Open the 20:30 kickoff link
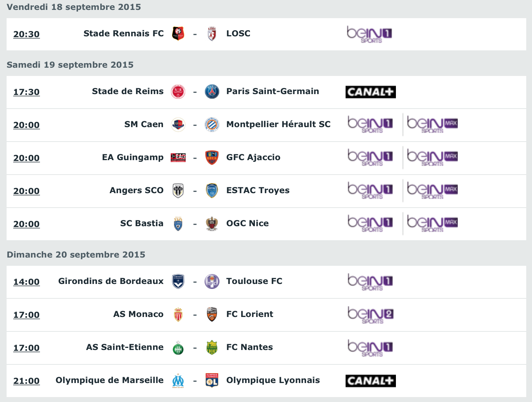The height and width of the screenshot is (402, 532). click(26, 34)
